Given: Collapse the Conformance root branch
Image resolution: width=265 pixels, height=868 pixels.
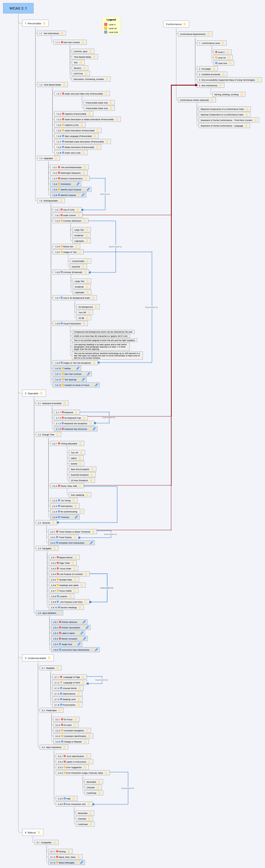Looking at the screenshot, I should [176, 29].
